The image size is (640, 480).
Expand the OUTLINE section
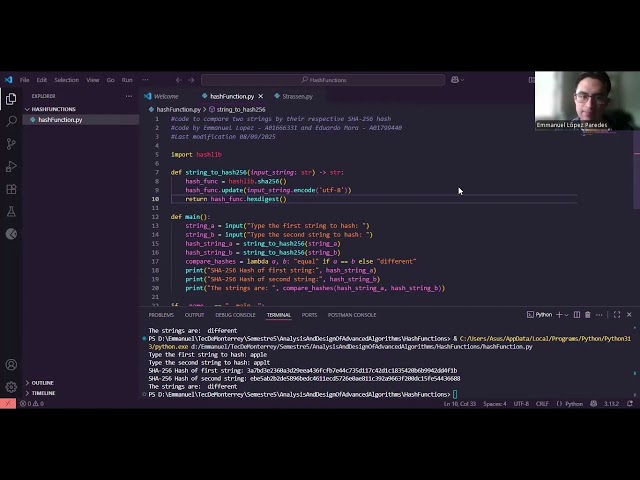(40, 383)
